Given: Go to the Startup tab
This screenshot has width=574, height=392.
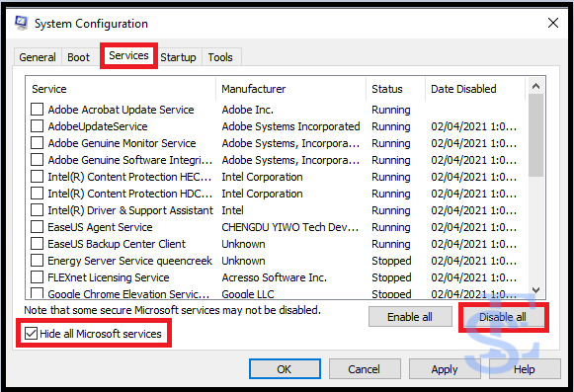Looking at the screenshot, I should pyautogui.click(x=178, y=57).
